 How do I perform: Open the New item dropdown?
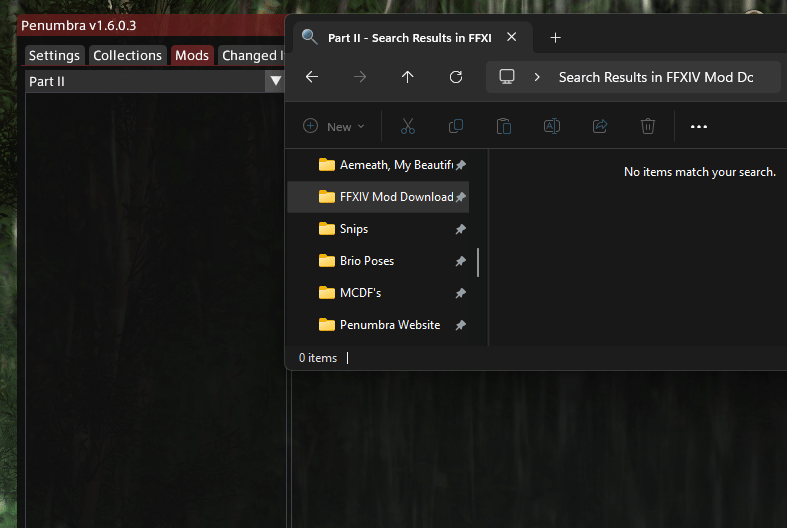point(335,126)
